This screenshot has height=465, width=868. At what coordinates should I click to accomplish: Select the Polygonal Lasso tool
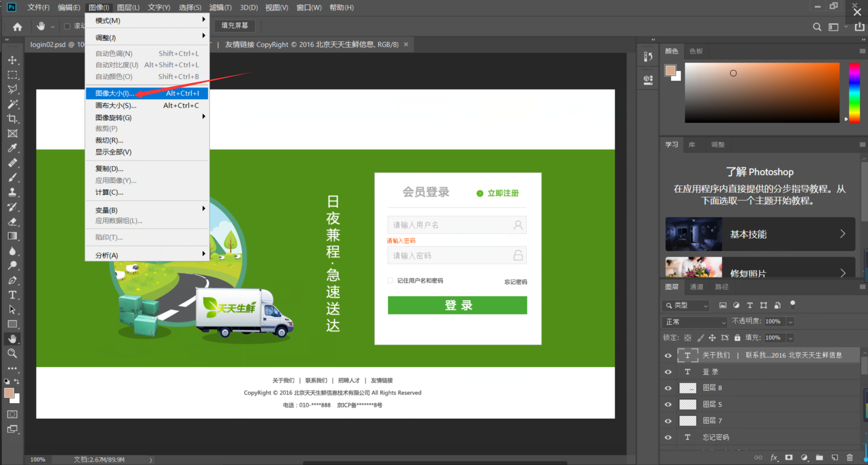tap(13, 89)
